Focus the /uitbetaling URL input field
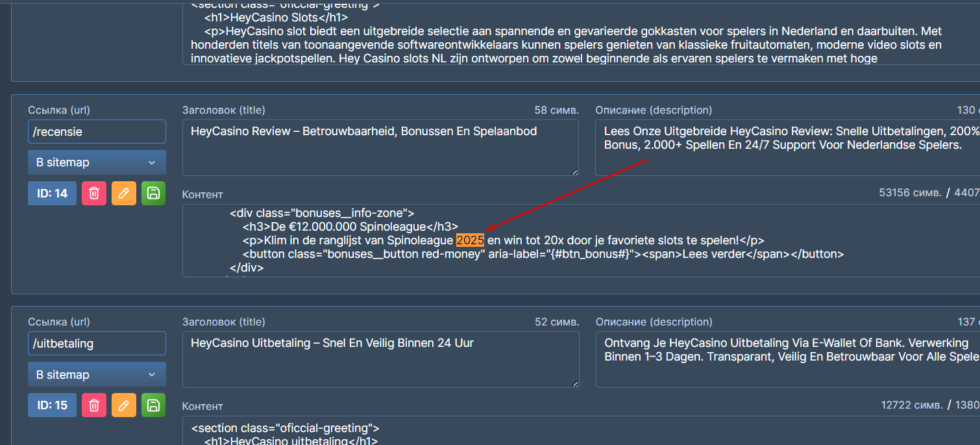Viewport: 980px width, 445px height. [97, 343]
